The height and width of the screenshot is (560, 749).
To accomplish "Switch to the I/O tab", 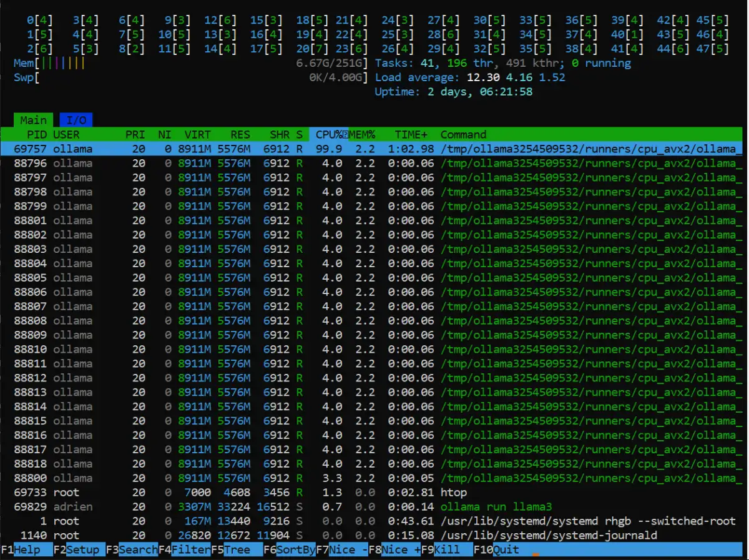I will click(x=76, y=120).
